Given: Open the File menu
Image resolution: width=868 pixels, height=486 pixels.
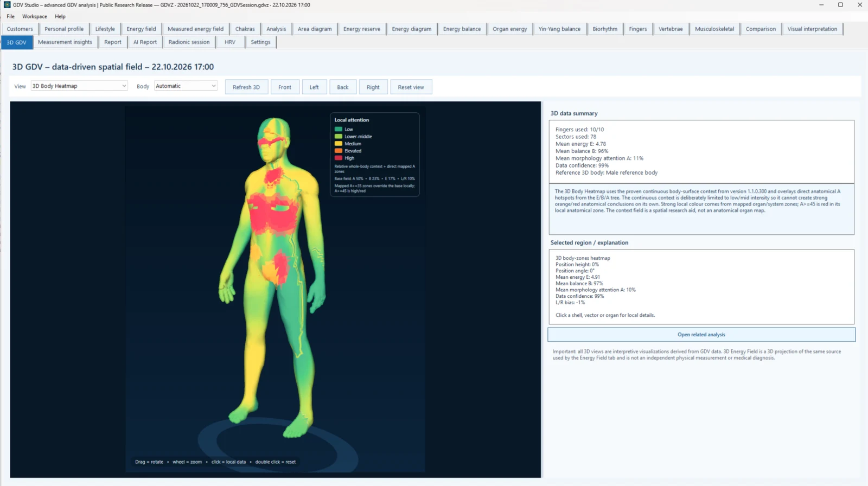Looking at the screenshot, I should (x=10, y=16).
